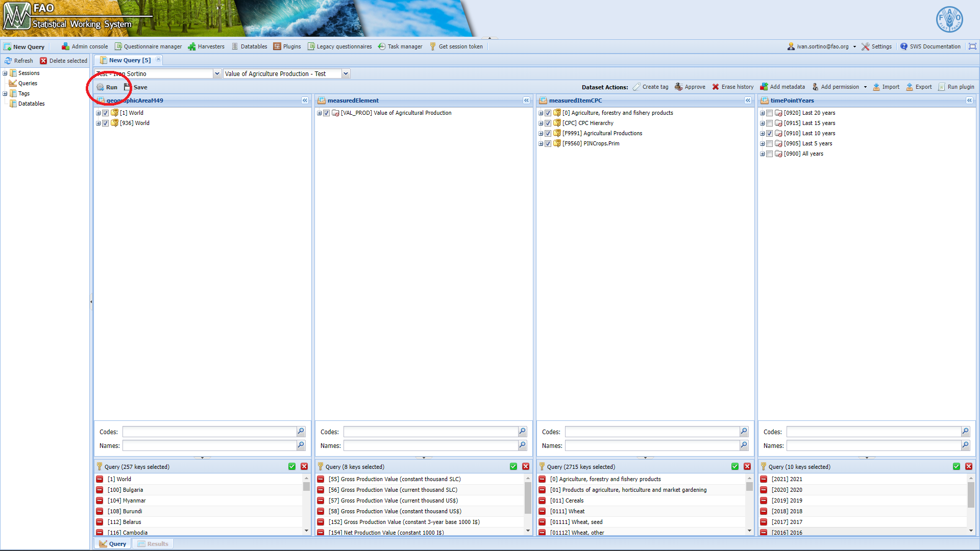Click the Run query gear icon
Screen dimensions: 980x551
coord(101,87)
